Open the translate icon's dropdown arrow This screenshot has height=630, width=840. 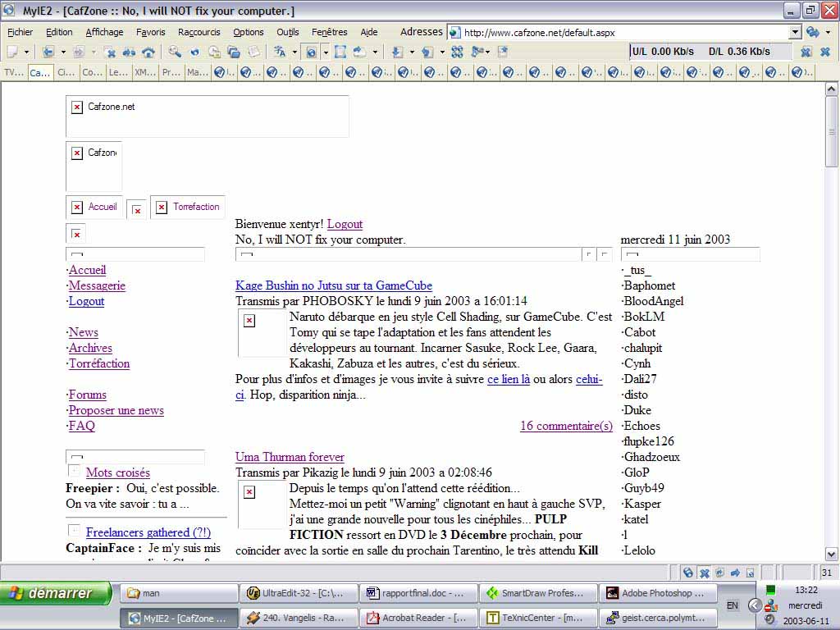pos(294,52)
